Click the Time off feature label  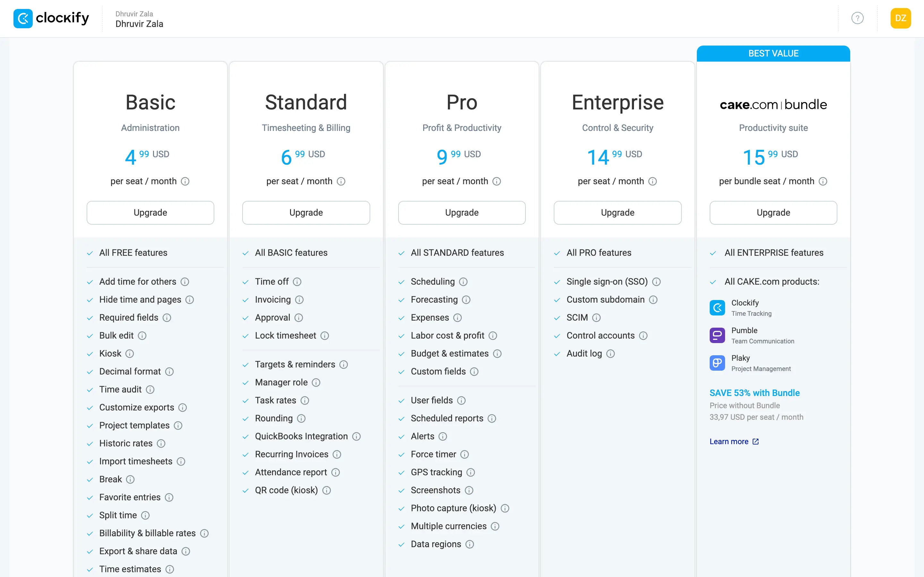pyautogui.click(x=272, y=282)
